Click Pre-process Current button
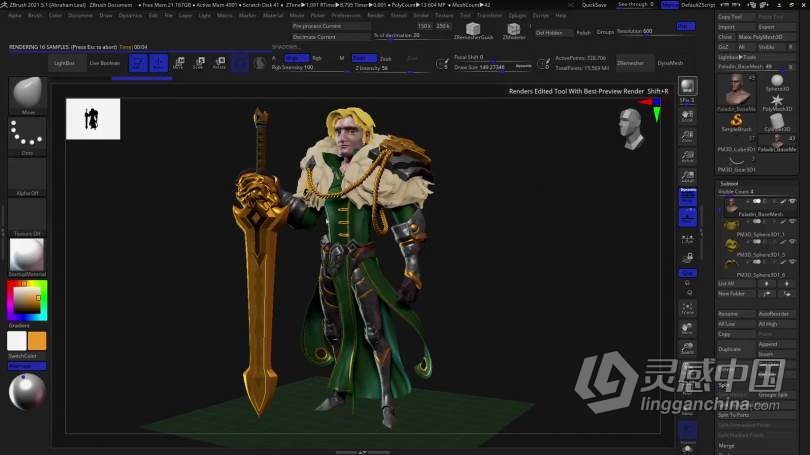The width and height of the screenshot is (810, 455). pos(330,26)
